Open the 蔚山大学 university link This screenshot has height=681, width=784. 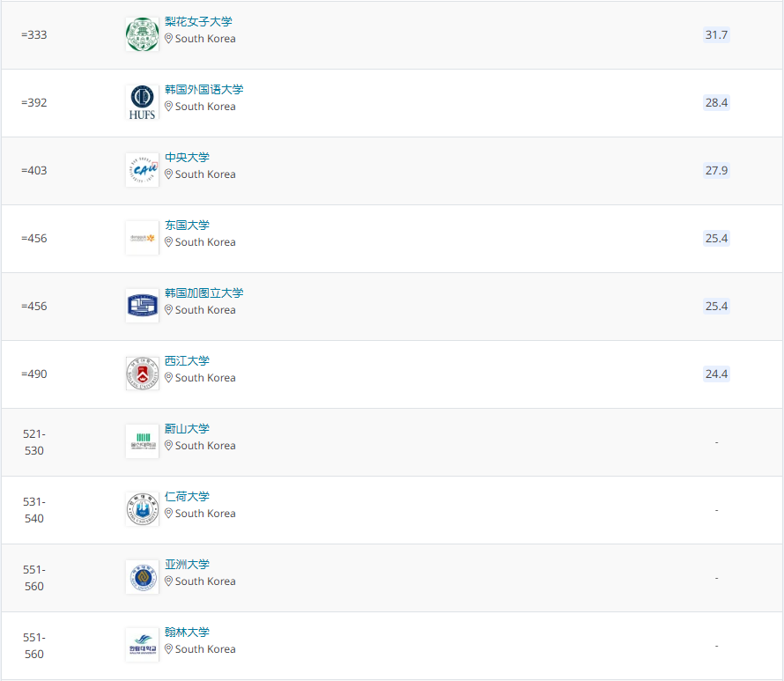tap(187, 428)
